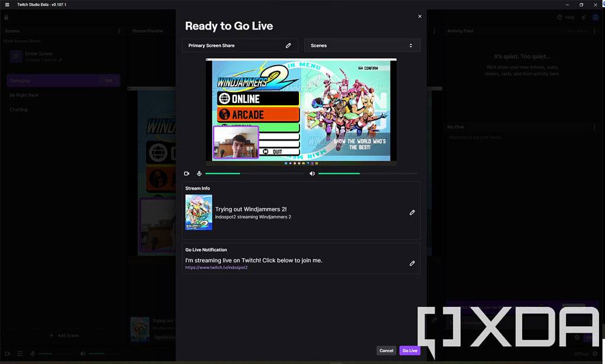This screenshot has height=364, width=605.
Task: Edit the Stream Info details
Action: pos(412,212)
